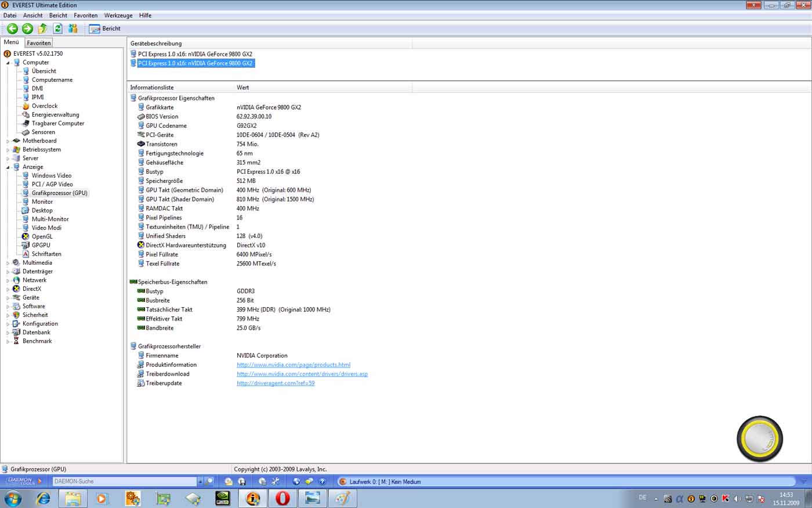This screenshot has height=508, width=812.
Task: Expand the Motherboard tree node
Action: tap(8, 141)
